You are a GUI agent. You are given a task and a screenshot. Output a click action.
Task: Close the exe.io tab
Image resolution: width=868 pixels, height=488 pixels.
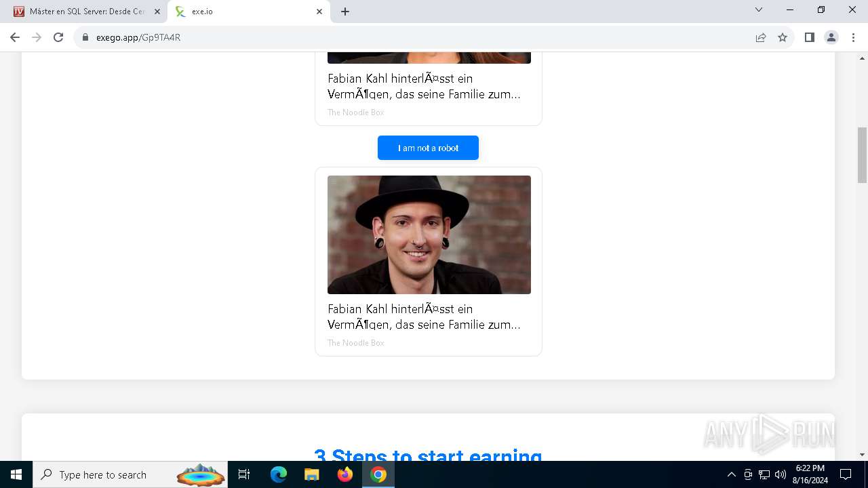319,12
